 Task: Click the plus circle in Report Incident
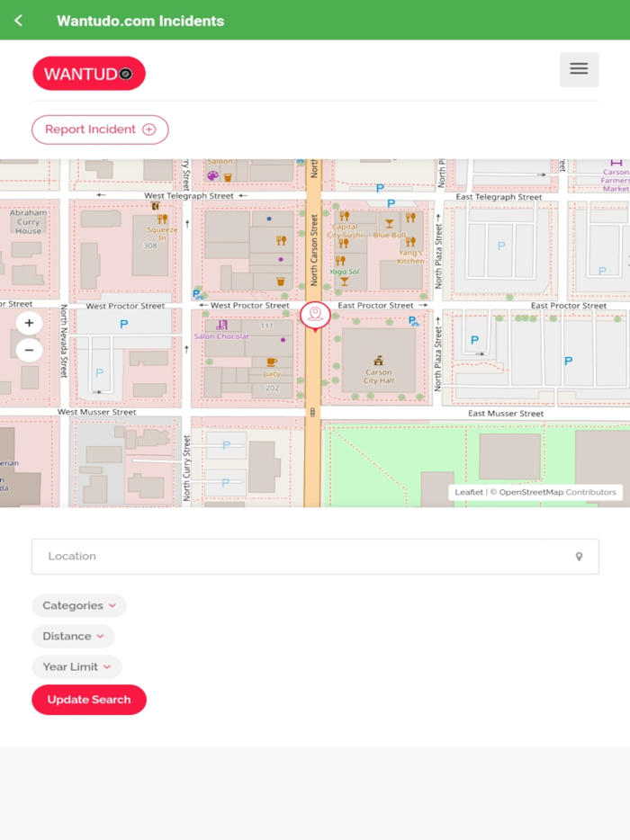pyautogui.click(x=149, y=130)
